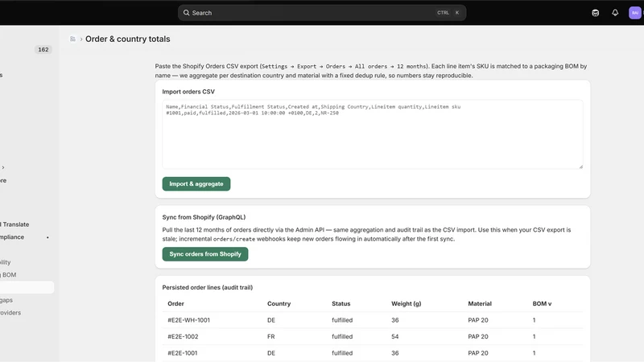Image resolution: width=644 pixels, height=362 pixels.
Task: Focus the Import orders CSV textarea
Action: click(373, 134)
